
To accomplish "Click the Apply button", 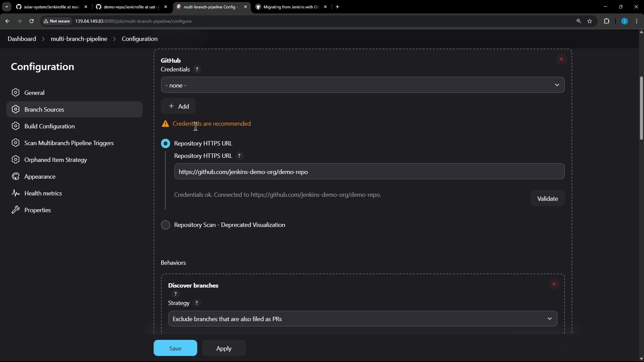I will pos(224,348).
